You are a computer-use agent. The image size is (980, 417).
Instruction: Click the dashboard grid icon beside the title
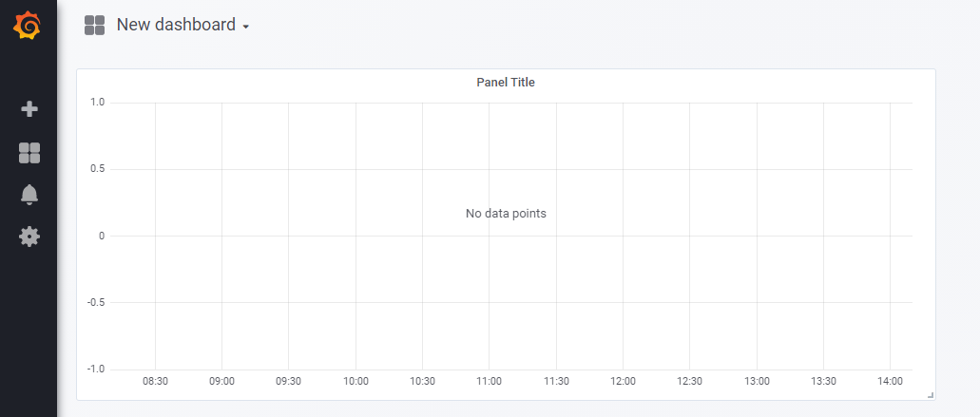click(94, 25)
